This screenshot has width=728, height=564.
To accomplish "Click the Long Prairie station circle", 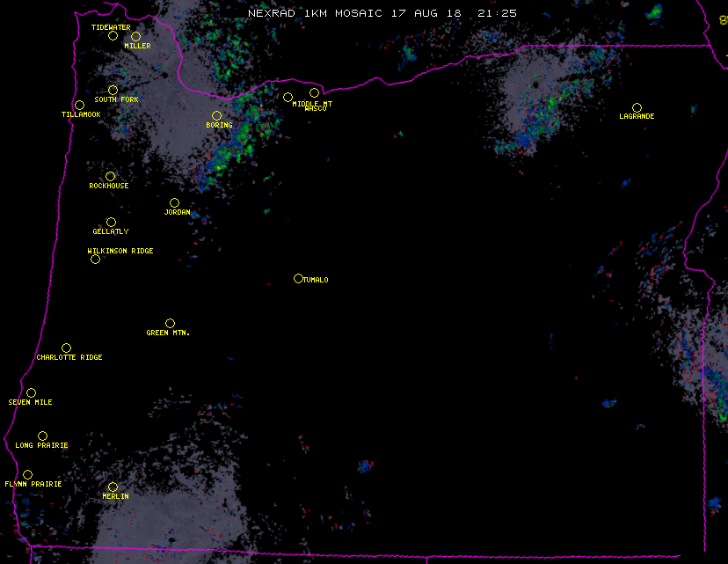I will coord(42,436).
